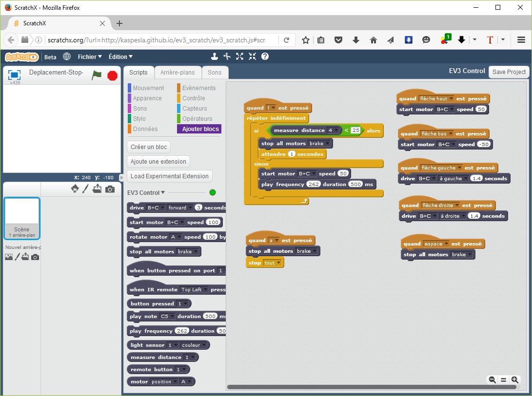This screenshot has width=532, height=396.
Task: Zoom into scripts with the plus magnifier
Action: click(x=515, y=379)
